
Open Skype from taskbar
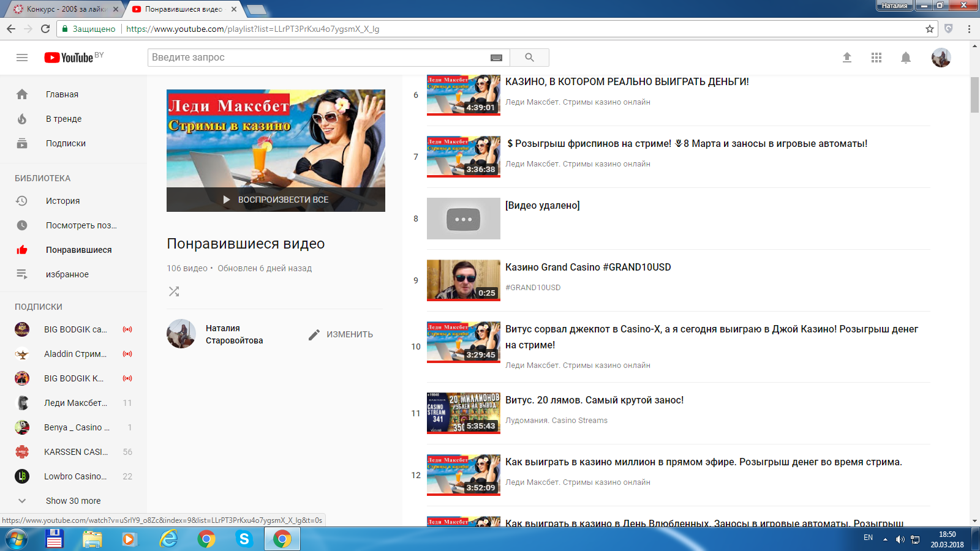[x=244, y=539]
